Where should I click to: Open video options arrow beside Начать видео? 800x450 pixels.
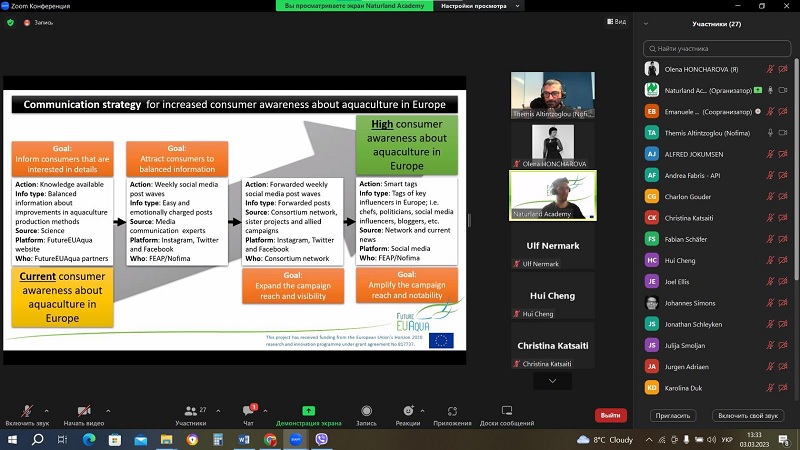(108, 411)
